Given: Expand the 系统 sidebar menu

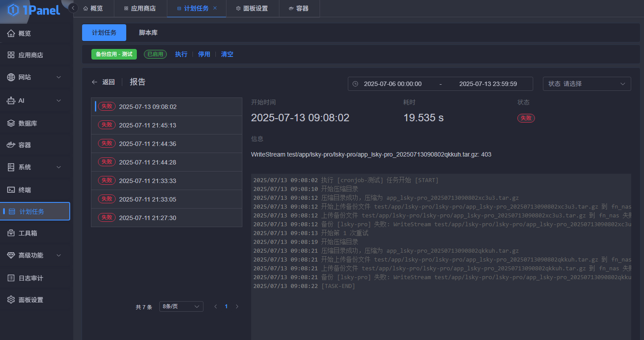Looking at the screenshot, I should click(x=35, y=167).
